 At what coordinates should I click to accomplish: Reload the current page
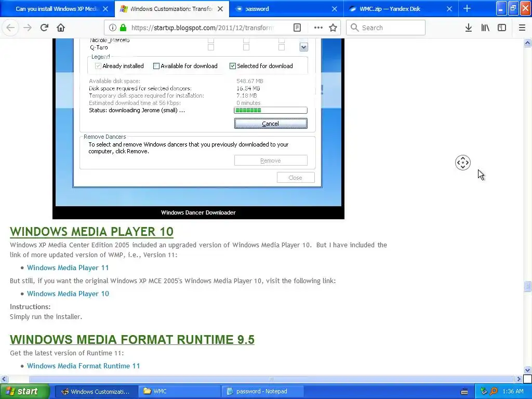[x=44, y=28]
